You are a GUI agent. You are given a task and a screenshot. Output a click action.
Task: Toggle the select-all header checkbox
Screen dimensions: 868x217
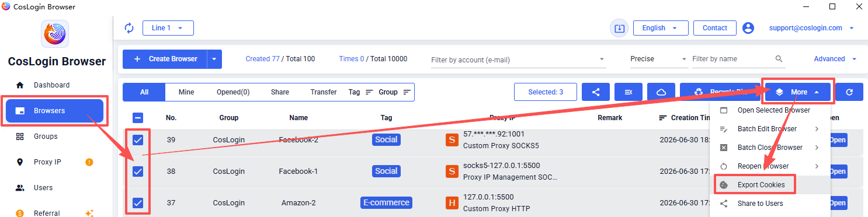[x=138, y=117]
